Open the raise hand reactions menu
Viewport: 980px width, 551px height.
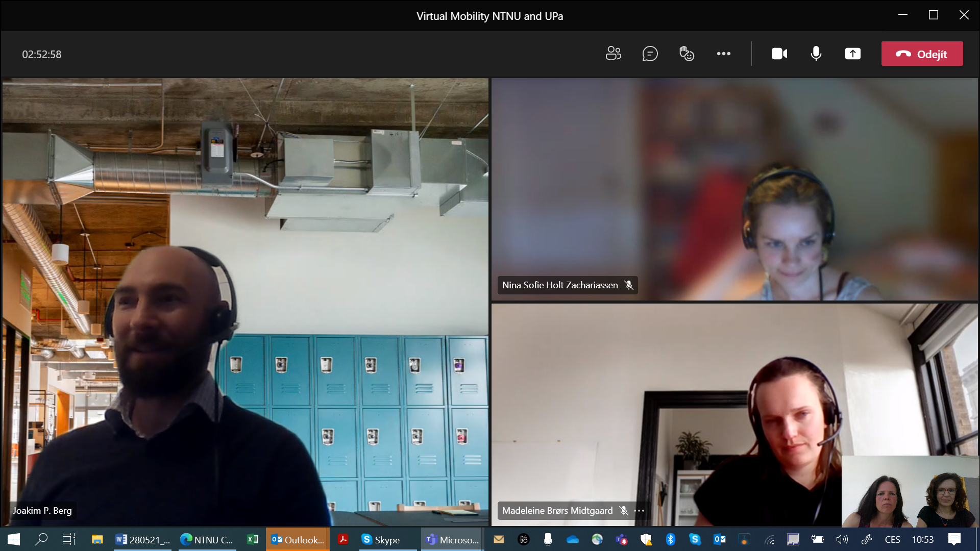coord(687,54)
